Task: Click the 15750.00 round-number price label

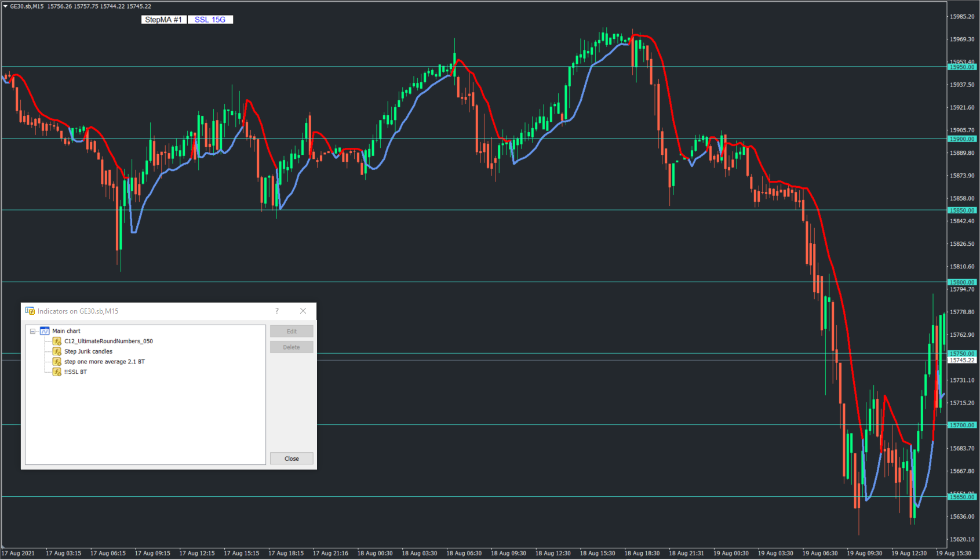Action: [x=962, y=354]
